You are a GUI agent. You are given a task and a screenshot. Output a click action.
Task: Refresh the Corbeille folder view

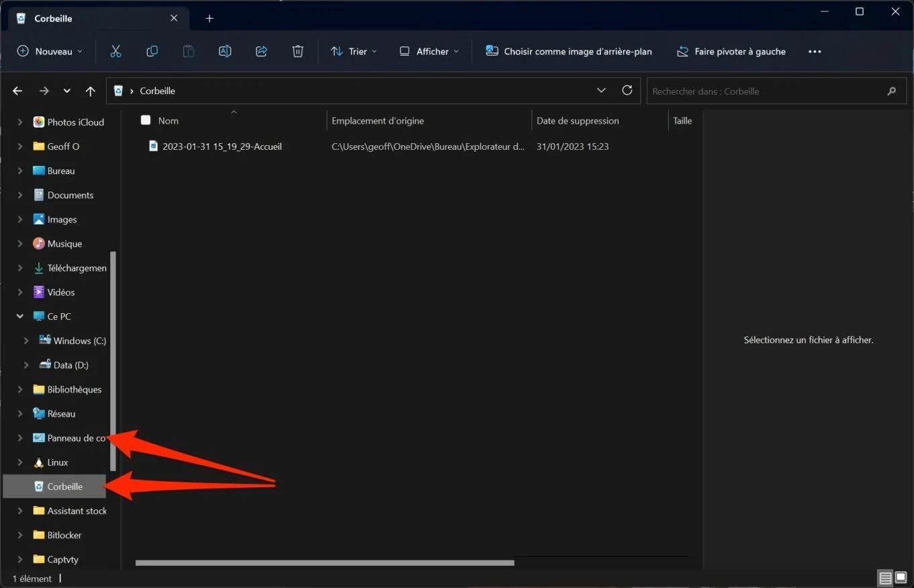(x=627, y=90)
